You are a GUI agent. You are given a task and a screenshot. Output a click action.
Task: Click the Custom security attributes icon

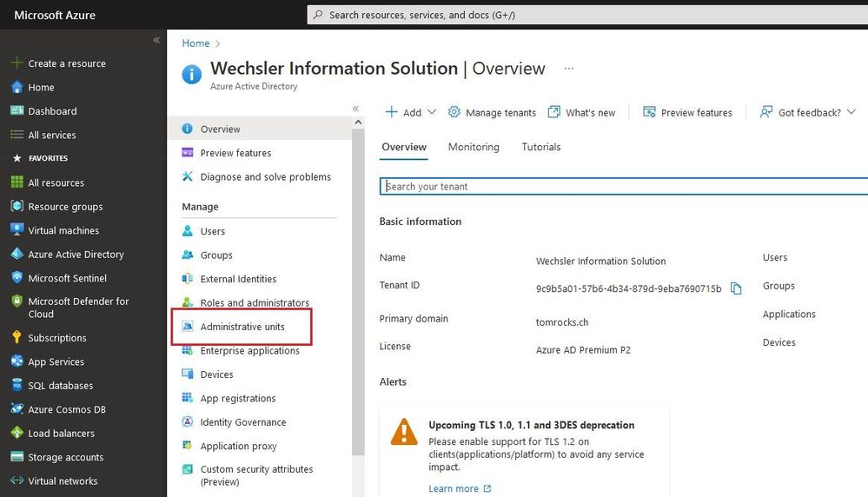coord(188,469)
